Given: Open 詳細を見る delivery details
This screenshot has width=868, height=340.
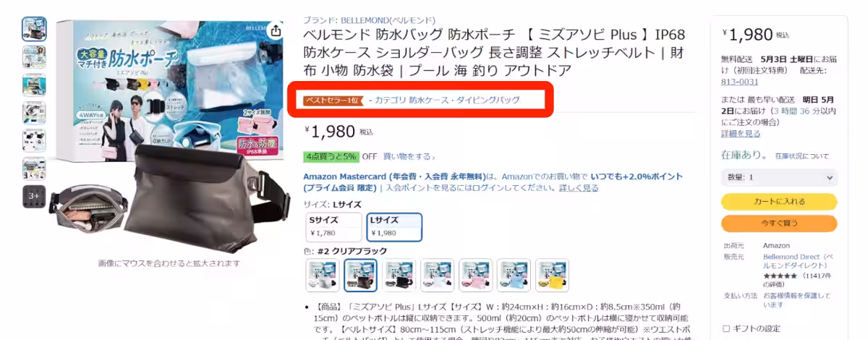Looking at the screenshot, I should coord(741,134).
